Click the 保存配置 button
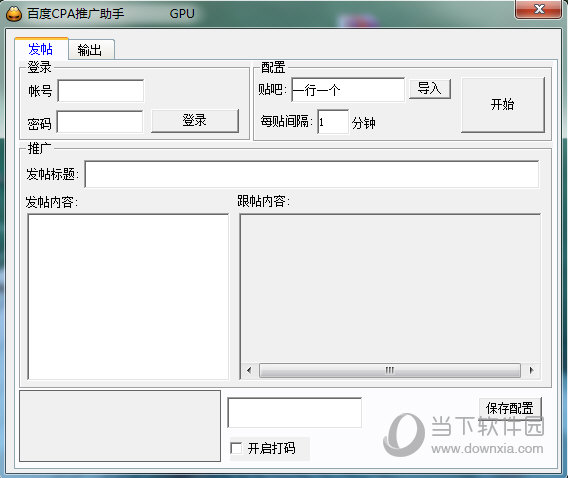This screenshot has height=478, width=568. (510, 408)
